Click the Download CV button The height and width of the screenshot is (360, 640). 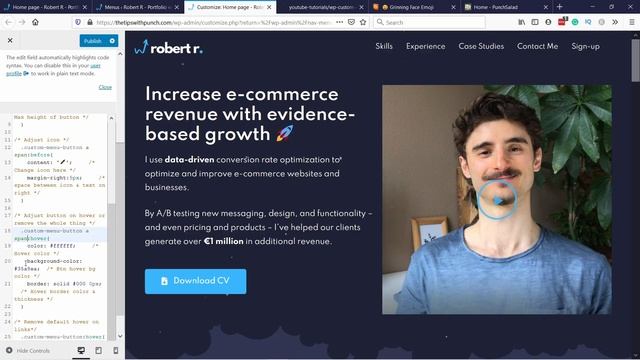(196, 281)
